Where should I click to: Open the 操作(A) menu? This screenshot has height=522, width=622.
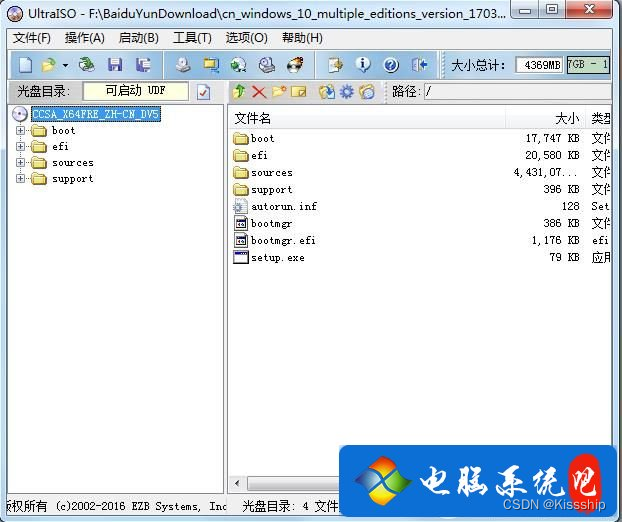coord(84,38)
